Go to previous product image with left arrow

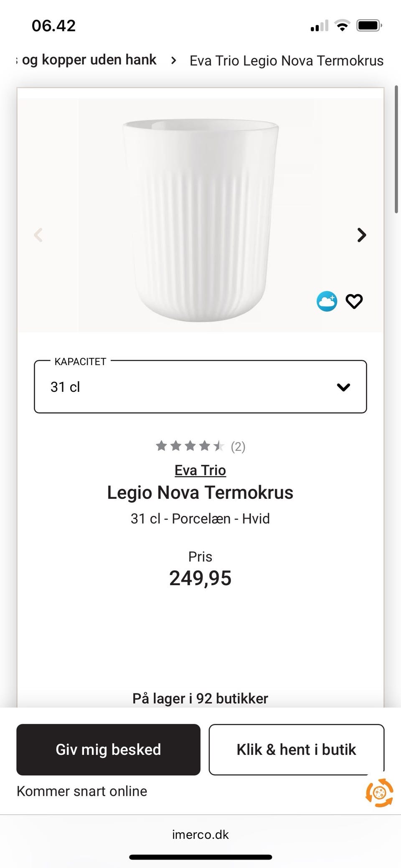coord(38,235)
